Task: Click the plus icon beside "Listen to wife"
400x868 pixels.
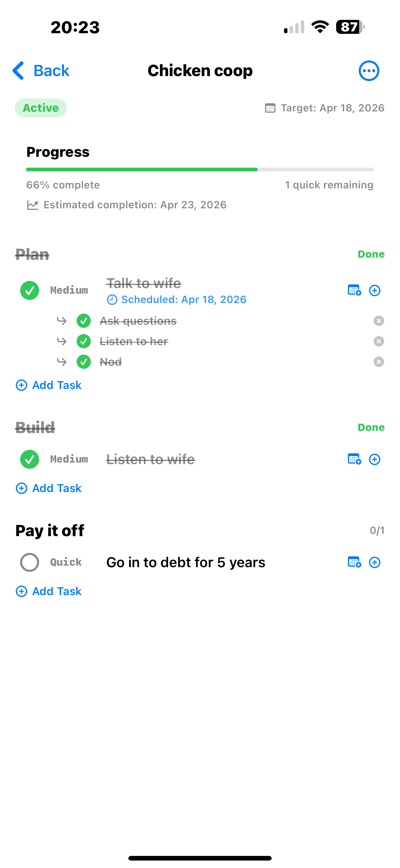Action: [x=375, y=459]
